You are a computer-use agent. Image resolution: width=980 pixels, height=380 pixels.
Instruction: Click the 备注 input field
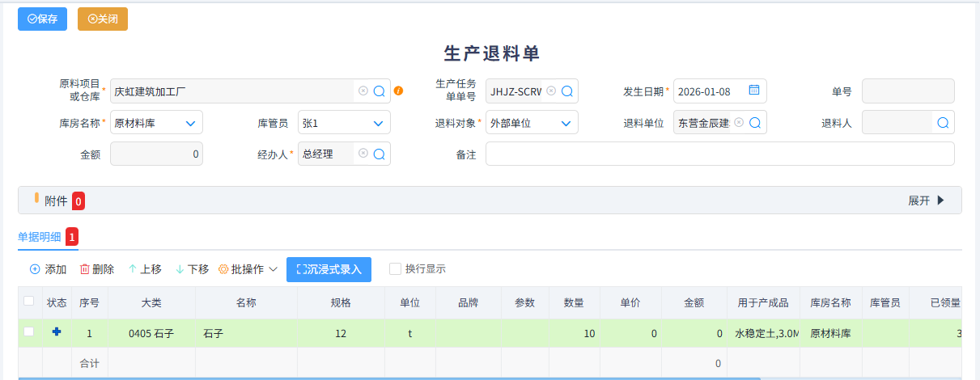coord(719,154)
